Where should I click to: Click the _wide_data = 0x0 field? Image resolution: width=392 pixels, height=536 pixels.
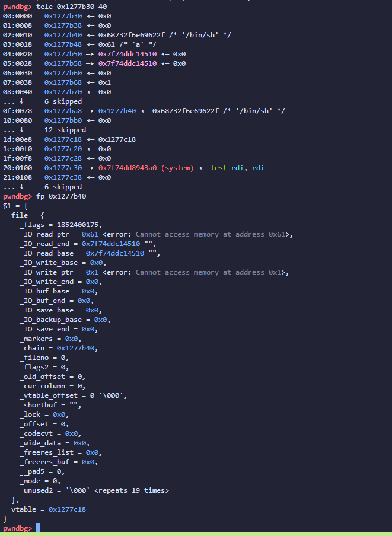pyautogui.click(x=54, y=443)
